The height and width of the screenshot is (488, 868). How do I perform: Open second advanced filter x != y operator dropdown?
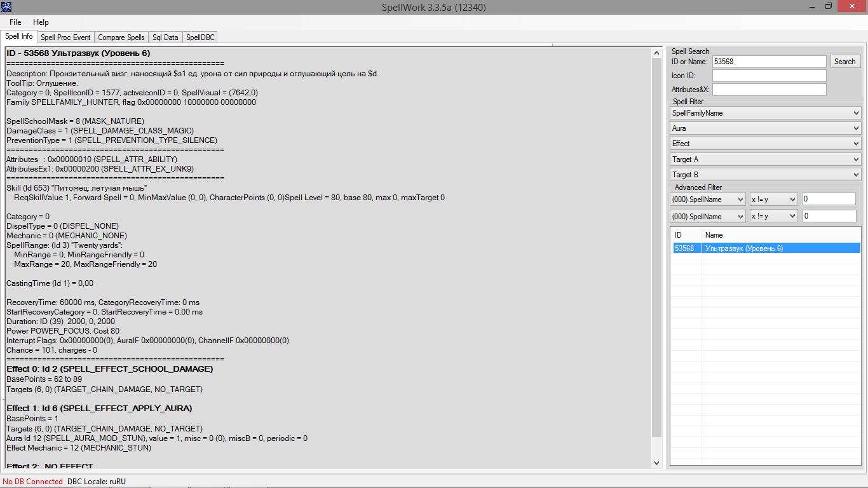[774, 217]
